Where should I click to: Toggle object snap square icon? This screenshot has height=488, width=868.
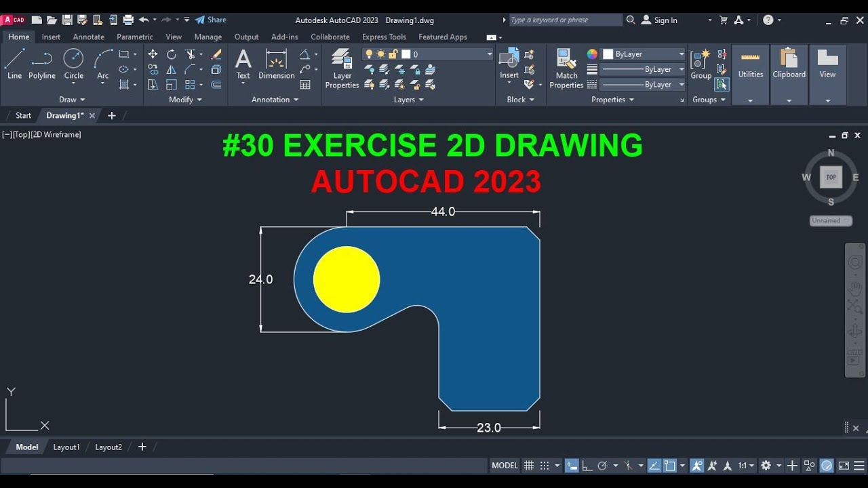[670, 466]
